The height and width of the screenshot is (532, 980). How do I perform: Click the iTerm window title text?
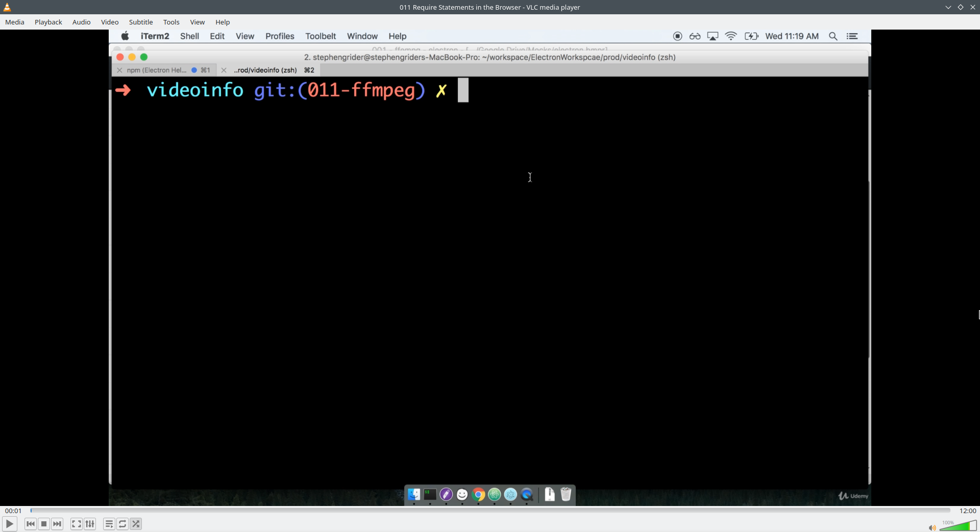[490, 57]
